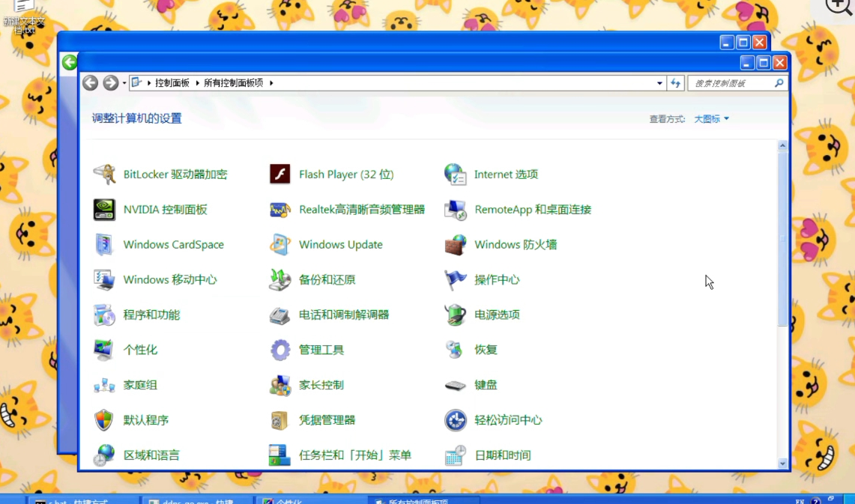Click 所有控制面板项 in the address breadcrumb
Image resolution: width=855 pixels, height=504 pixels.
pos(233,83)
